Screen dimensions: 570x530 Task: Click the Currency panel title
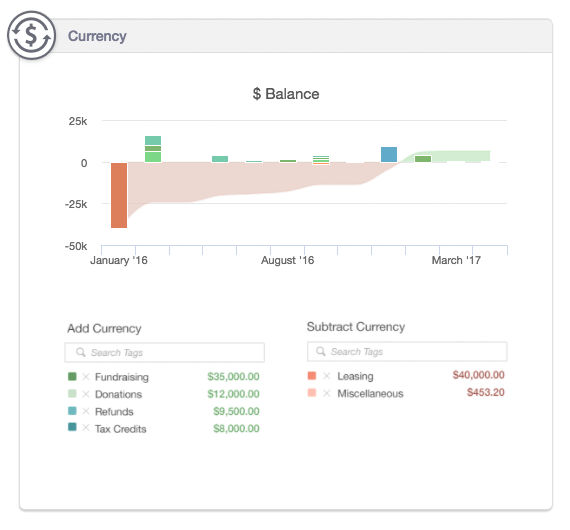(x=97, y=36)
